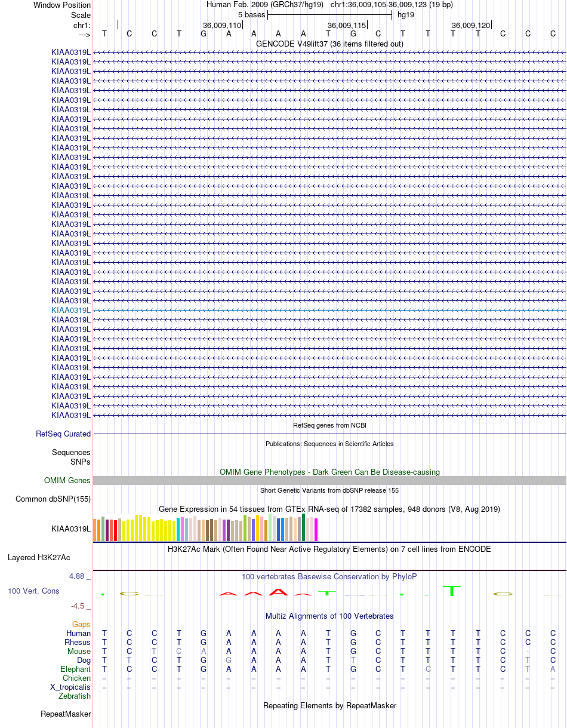Image resolution: width=567 pixels, height=728 pixels.
Task: Click the Human Feb. 2009 (GRCh37/hg19) assembly text
Action: 265,5
